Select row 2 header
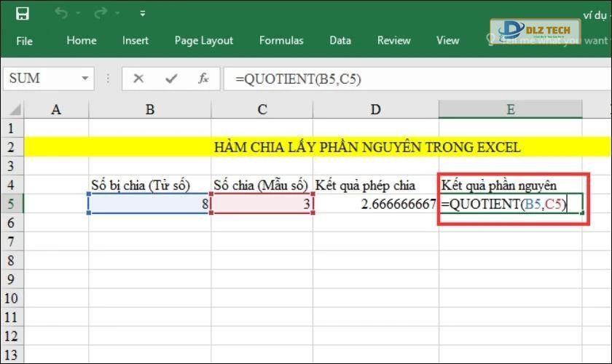 pos(12,147)
